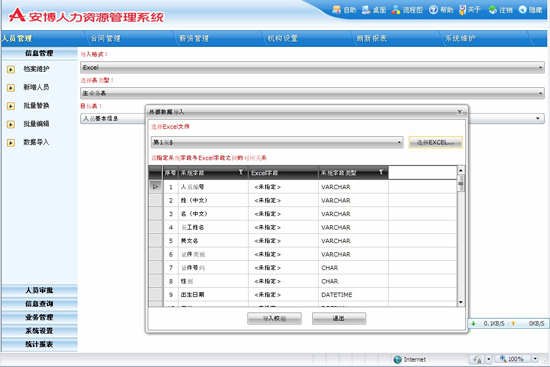The height and width of the screenshot is (367, 550).
Task: Click the VARCHAR type cell in row 2
Action: click(353, 200)
